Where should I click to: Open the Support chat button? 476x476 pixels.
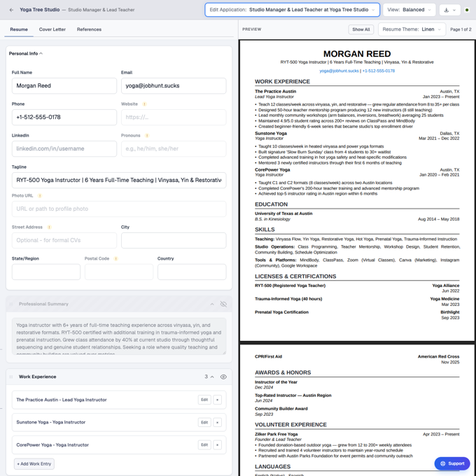pyautogui.click(x=452, y=463)
